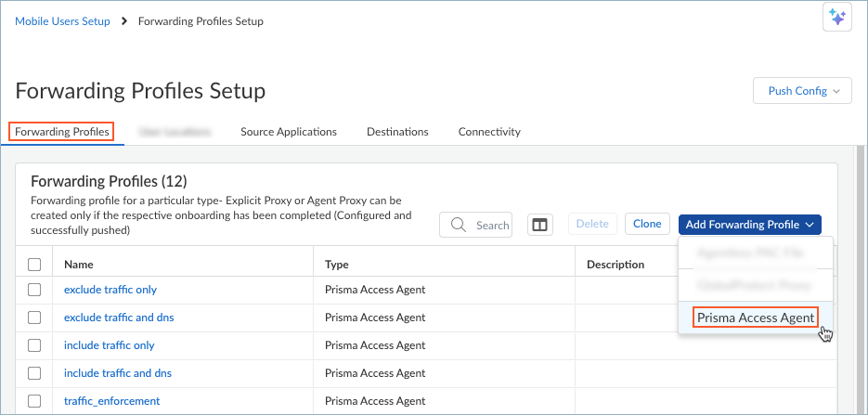Screen dimensions: 868x415
Task: Choose Prisma Access Agent from the menu
Action: [756, 318]
